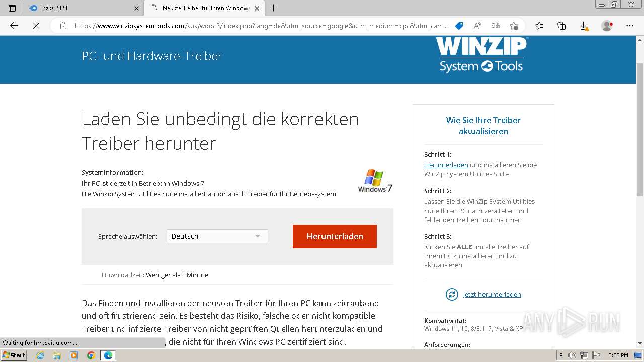The image size is (644, 362).
Task: Show hidden system tray icons
Action: point(561,355)
